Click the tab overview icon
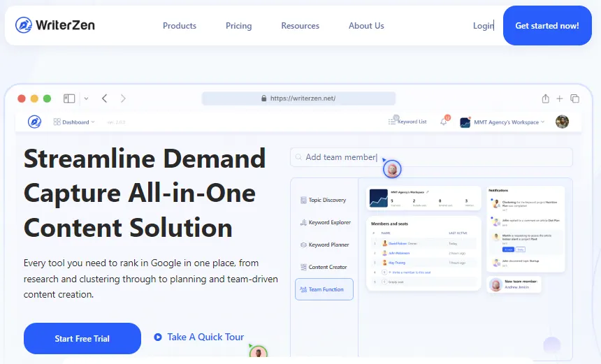 click(574, 99)
